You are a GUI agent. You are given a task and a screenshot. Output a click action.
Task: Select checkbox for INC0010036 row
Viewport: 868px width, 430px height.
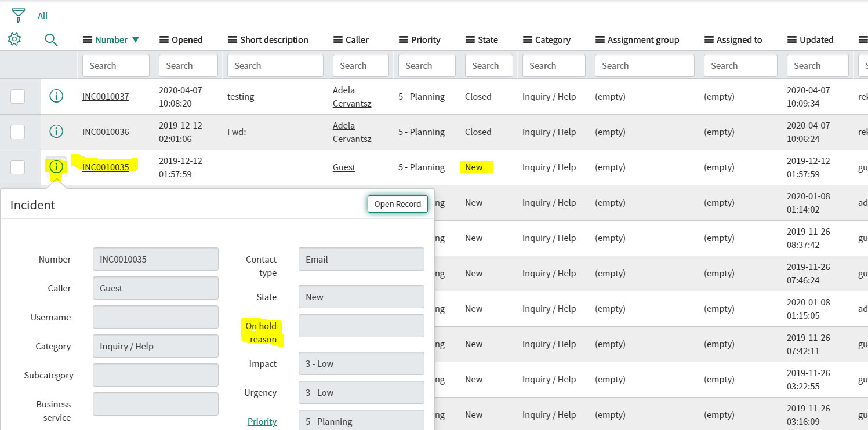point(18,132)
